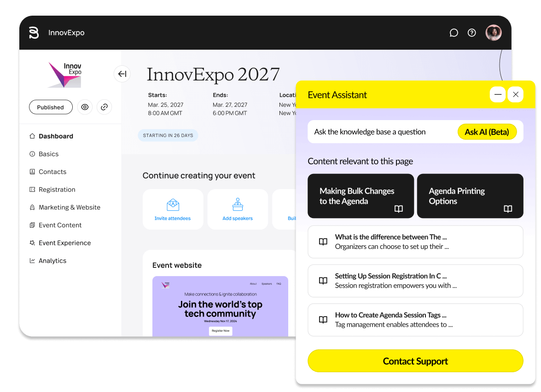Screen dimensions: 541x392
Task: Click the Add speakers card
Action: [x=238, y=209]
